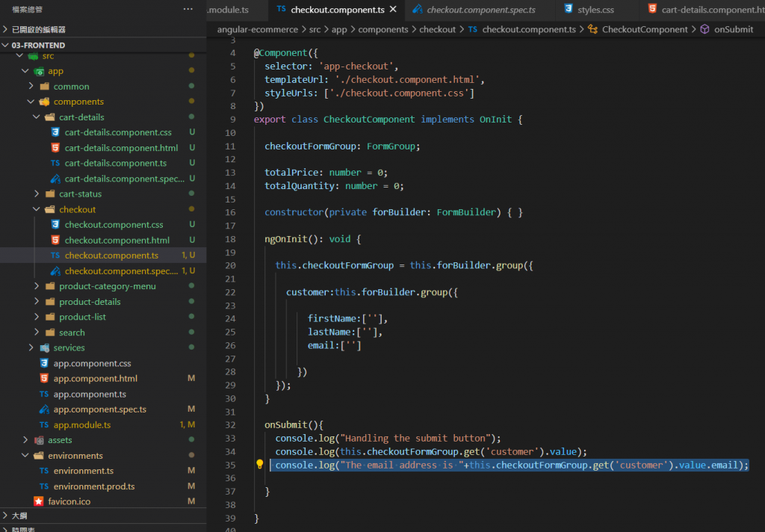Click the components breadcrumb segment
765x532 pixels.
coord(383,29)
